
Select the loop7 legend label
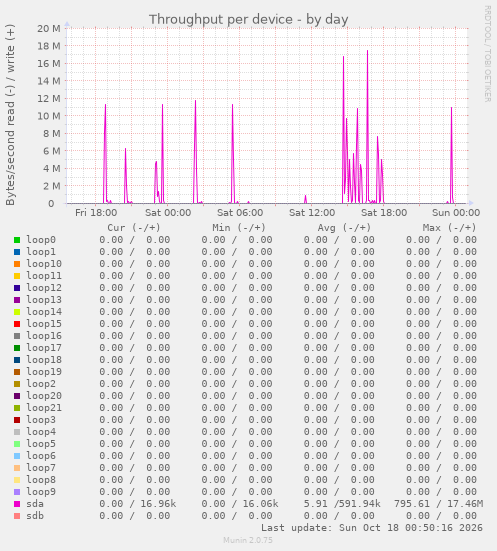pos(41,468)
